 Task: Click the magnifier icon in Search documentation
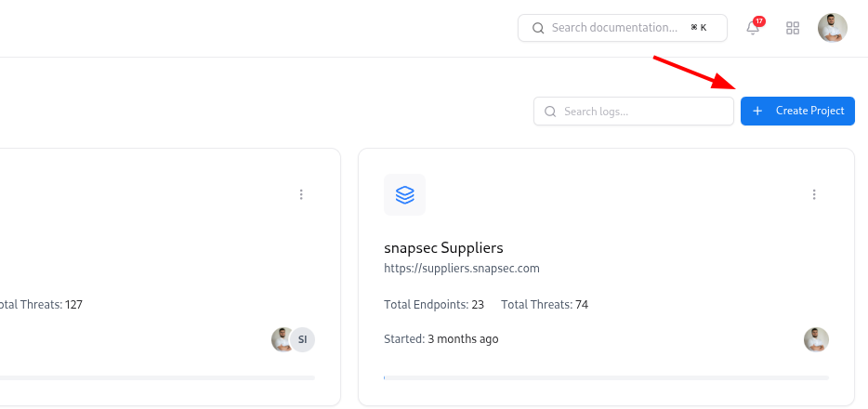(538, 28)
